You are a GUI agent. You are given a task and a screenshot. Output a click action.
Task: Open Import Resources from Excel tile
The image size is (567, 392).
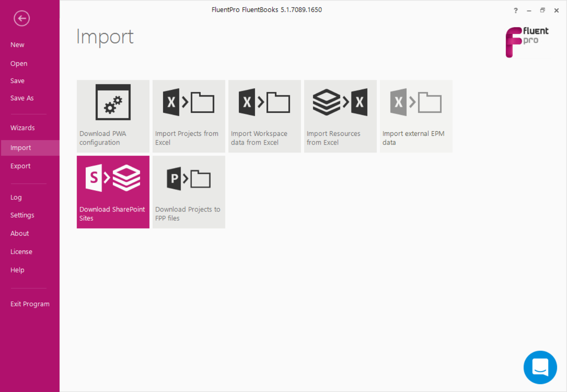(x=340, y=116)
